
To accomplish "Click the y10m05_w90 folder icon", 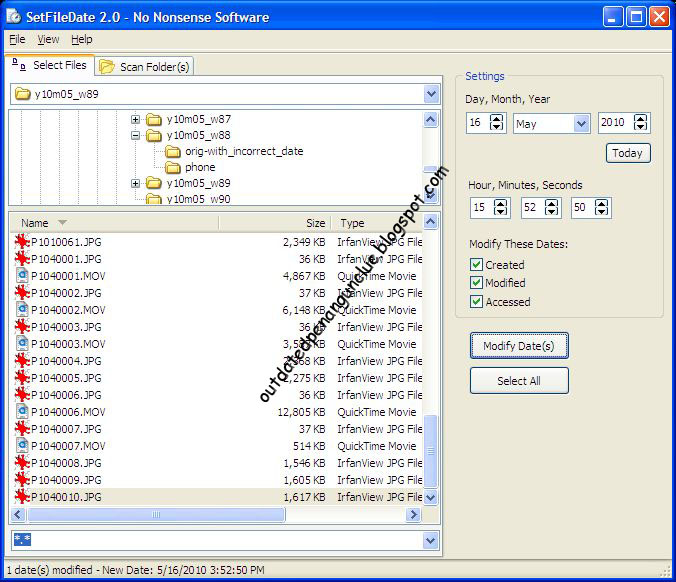I will click(153, 199).
